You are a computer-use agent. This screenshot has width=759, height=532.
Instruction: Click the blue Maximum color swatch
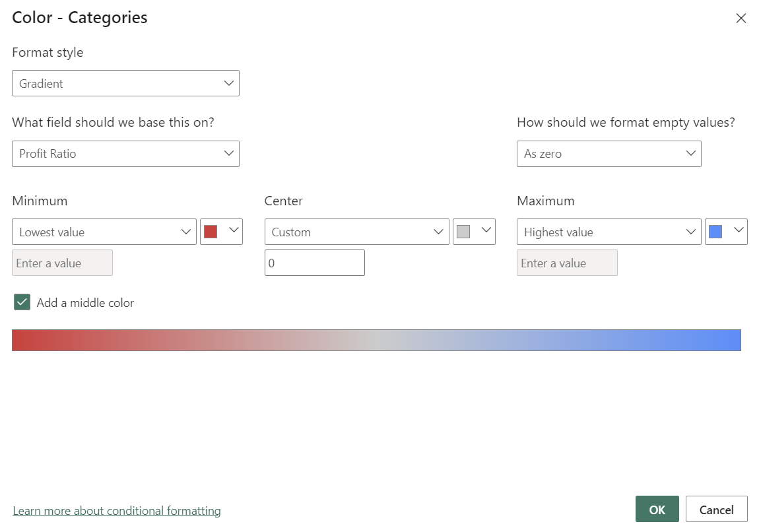pyautogui.click(x=715, y=232)
